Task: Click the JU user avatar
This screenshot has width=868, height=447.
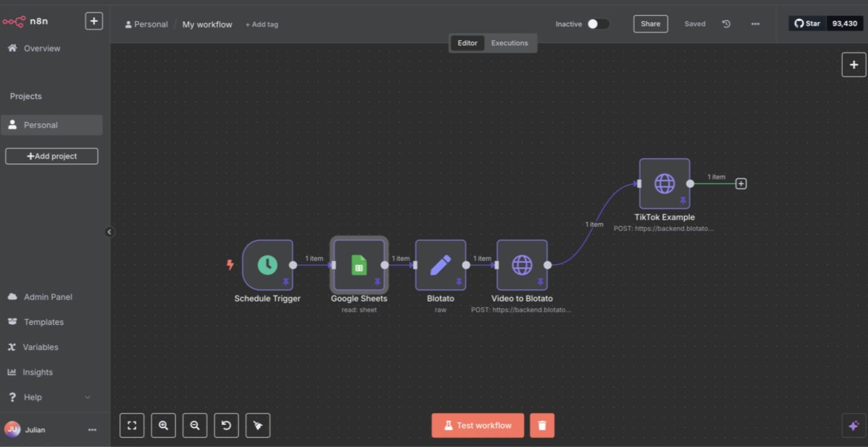Action: 12,429
